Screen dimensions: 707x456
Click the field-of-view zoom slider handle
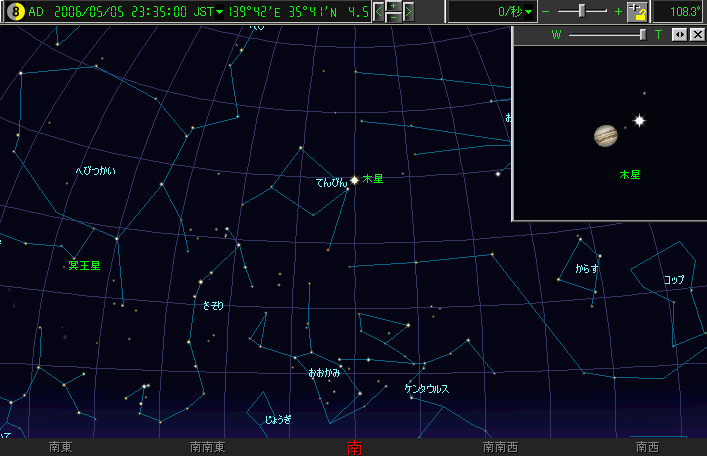coord(582,11)
